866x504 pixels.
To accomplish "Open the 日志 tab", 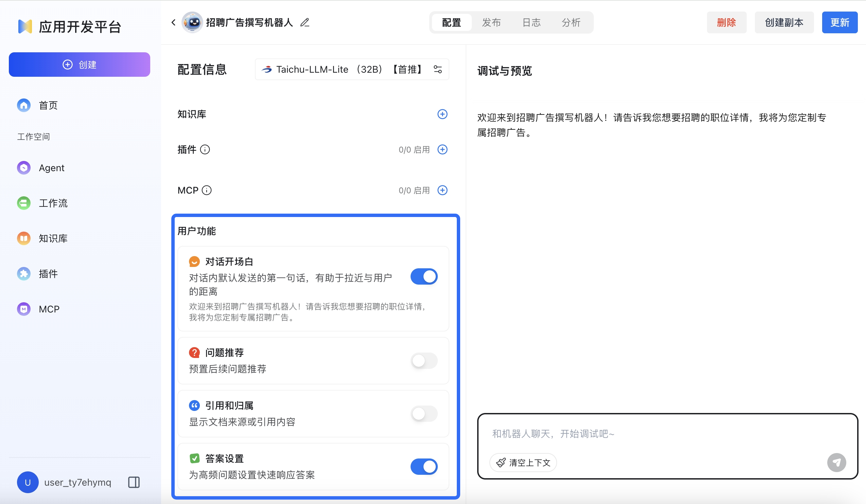I will tap(531, 22).
